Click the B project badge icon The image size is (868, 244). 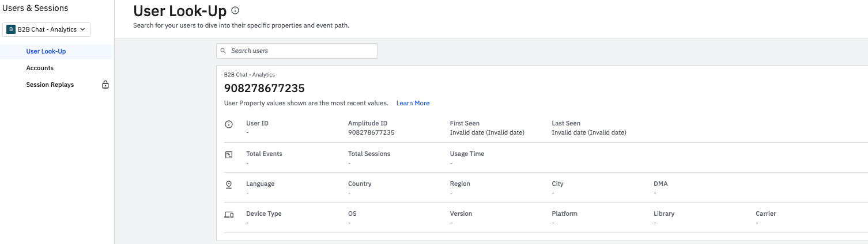(11, 29)
